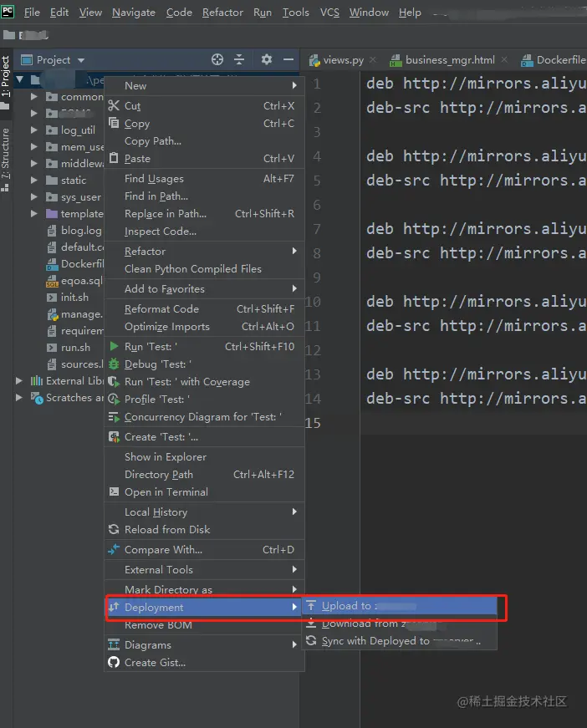Select Replace in Path...
Screen dimensions: 587x728
204,214
